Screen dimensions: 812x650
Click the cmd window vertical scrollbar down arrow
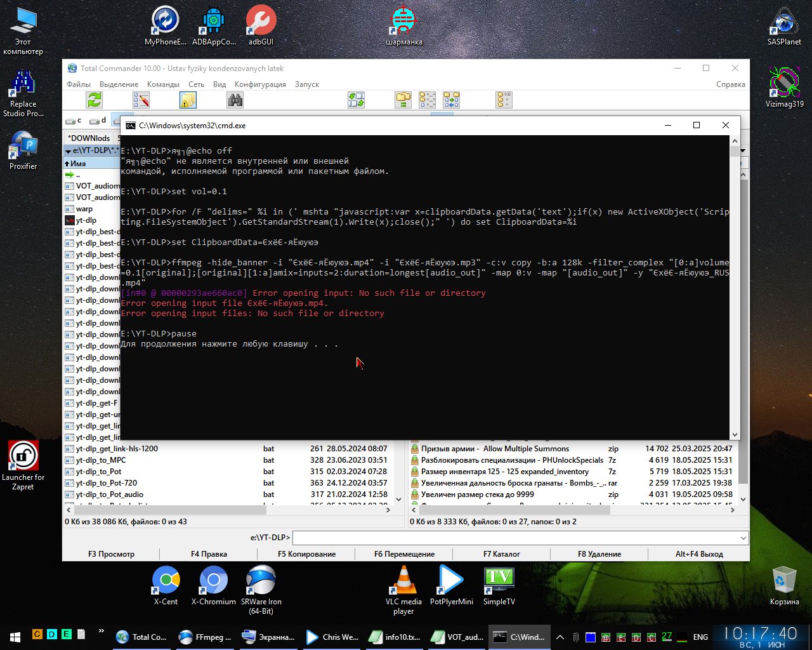pyautogui.click(x=735, y=435)
